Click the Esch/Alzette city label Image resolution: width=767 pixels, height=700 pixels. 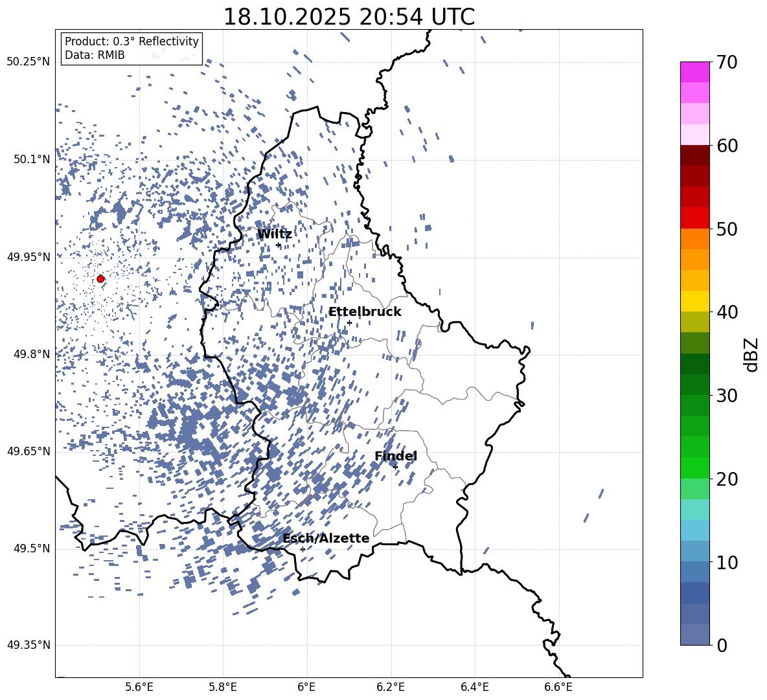coord(326,538)
